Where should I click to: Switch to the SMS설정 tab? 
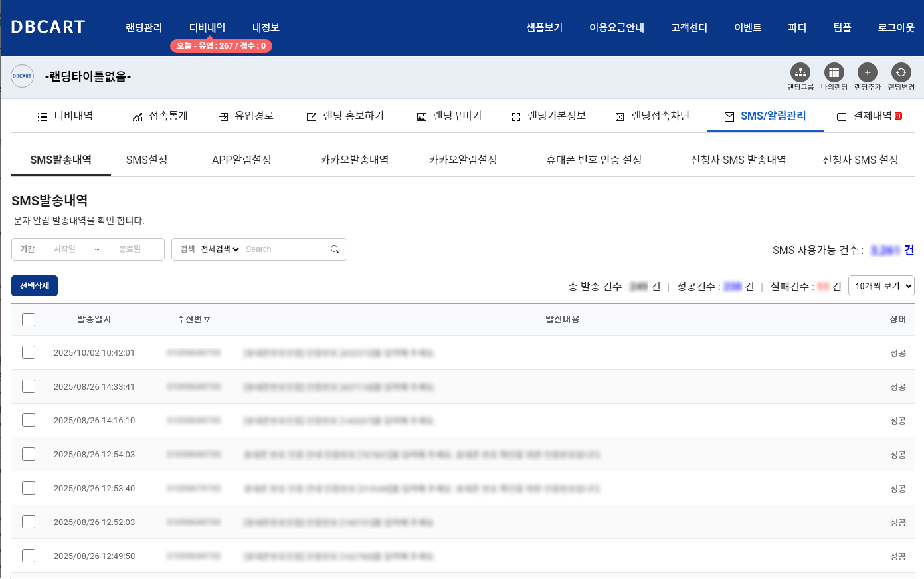(147, 160)
